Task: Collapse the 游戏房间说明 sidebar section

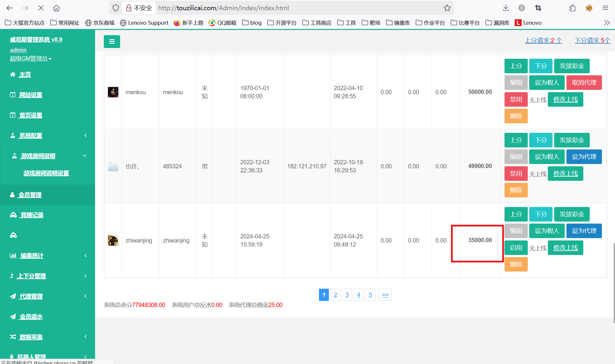Action: point(38,156)
